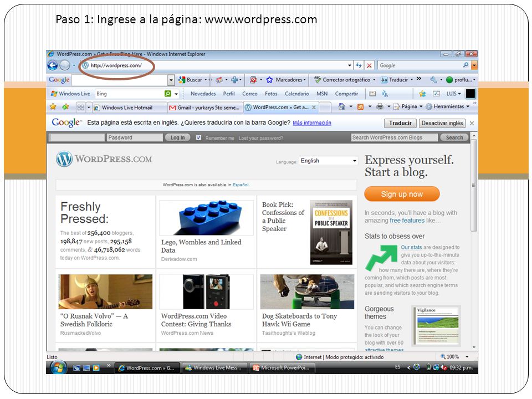
Task: Open the Dog Skateboards to Tony Hawk post
Action: tap(299, 320)
